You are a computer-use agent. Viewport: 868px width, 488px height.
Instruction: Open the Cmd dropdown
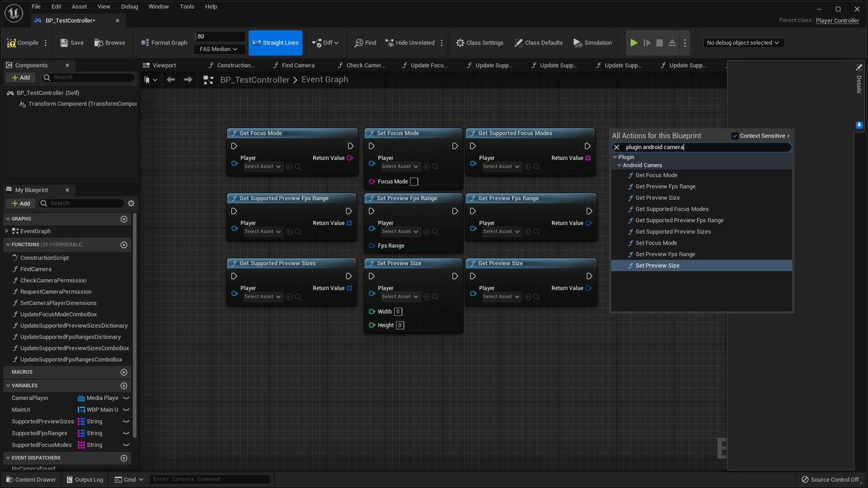tap(129, 479)
